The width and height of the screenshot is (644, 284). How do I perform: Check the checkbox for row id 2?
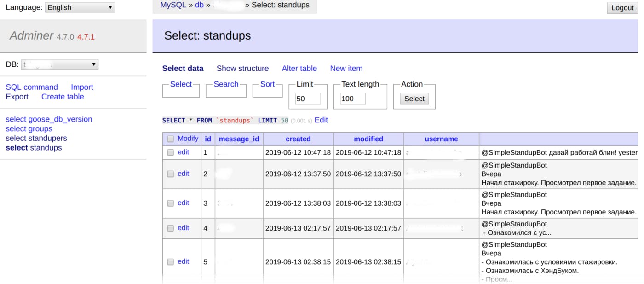tap(171, 174)
